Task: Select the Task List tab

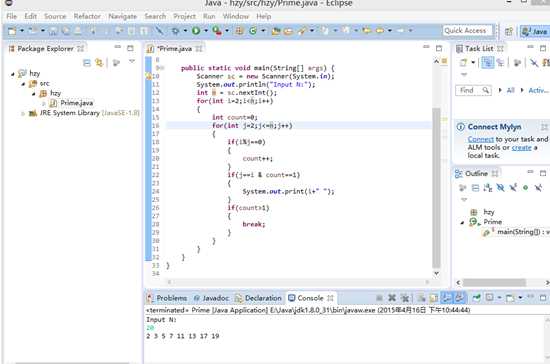Action: (479, 48)
